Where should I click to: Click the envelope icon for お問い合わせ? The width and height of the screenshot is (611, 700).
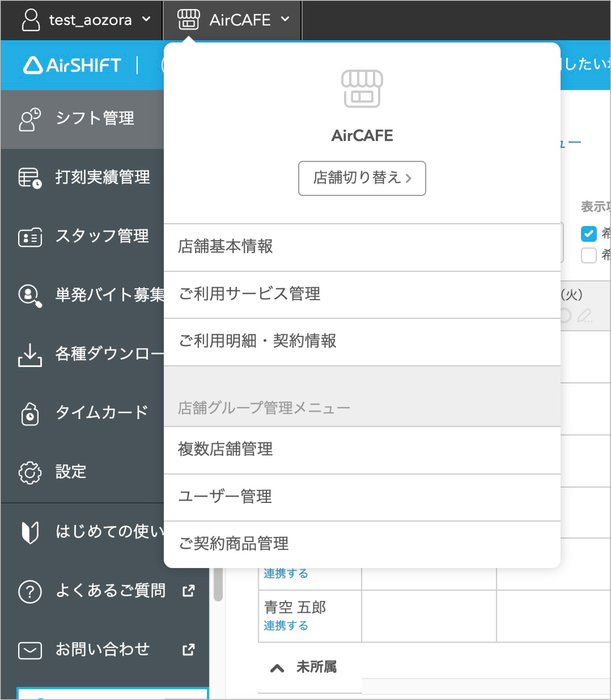[x=30, y=651]
